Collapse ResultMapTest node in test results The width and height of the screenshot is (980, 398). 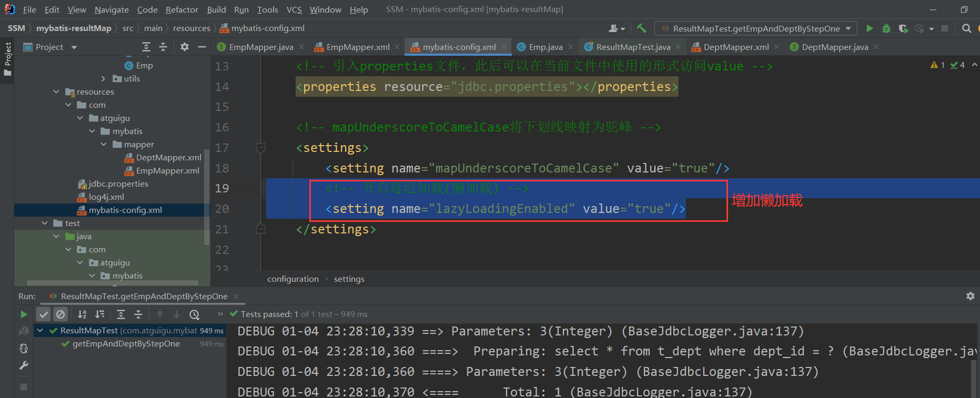(x=40, y=330)
